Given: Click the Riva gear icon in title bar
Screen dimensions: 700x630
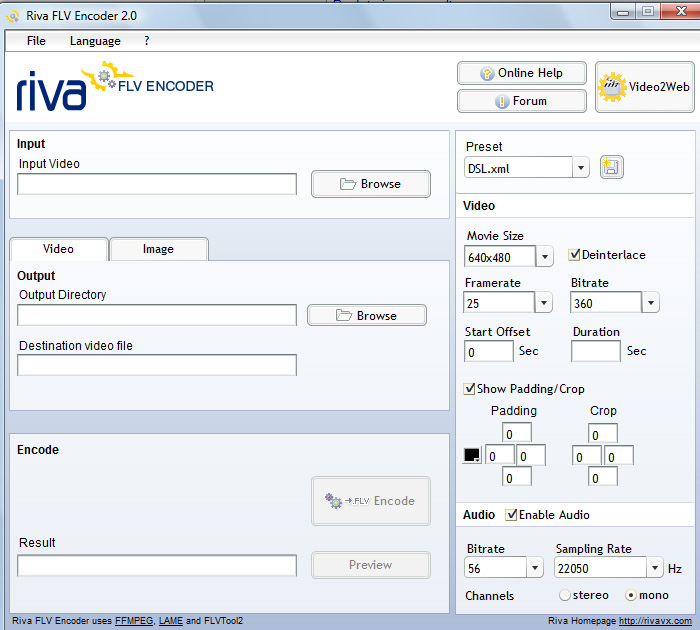Looking at the screenshot, I should pyautogui.click(x=12, y=17).
